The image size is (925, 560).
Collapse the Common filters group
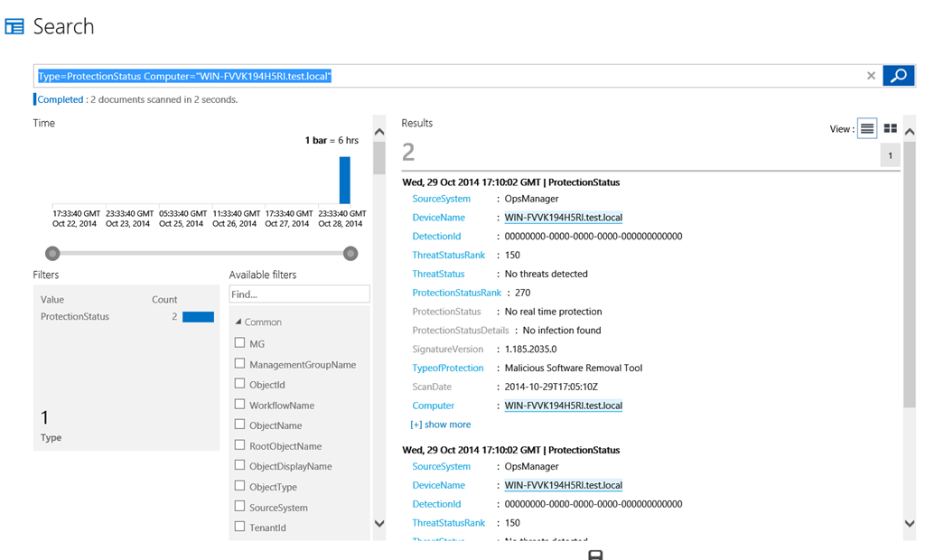pos(238,322)
